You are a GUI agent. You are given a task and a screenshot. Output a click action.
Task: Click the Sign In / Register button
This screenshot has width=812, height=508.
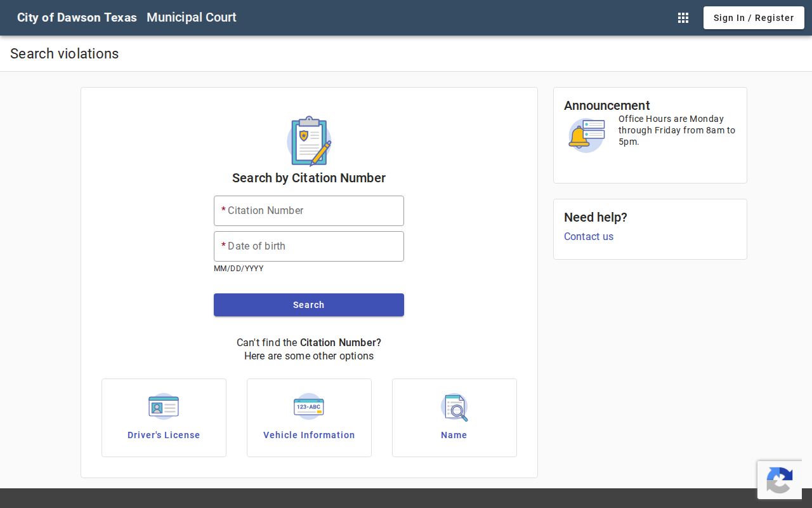754,18
